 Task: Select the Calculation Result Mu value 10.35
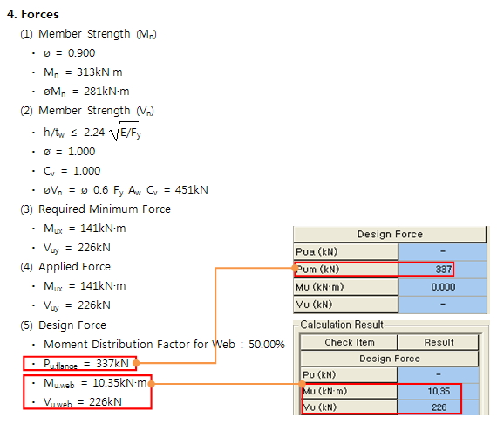coord(439,391)
